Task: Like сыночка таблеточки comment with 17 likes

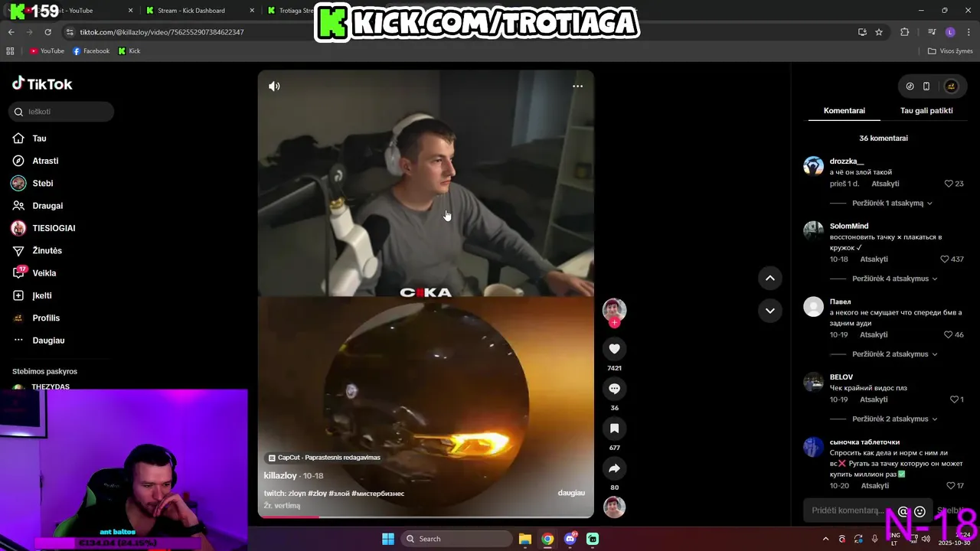Action: coord(950,486)
